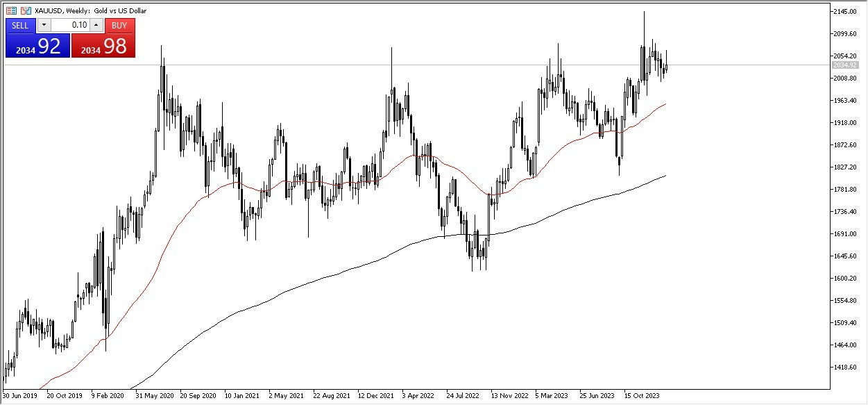This screenshot has height=405, width=868.
Task: Click the 30 Jun 2019 date on time axis
Action: (22, 396)
